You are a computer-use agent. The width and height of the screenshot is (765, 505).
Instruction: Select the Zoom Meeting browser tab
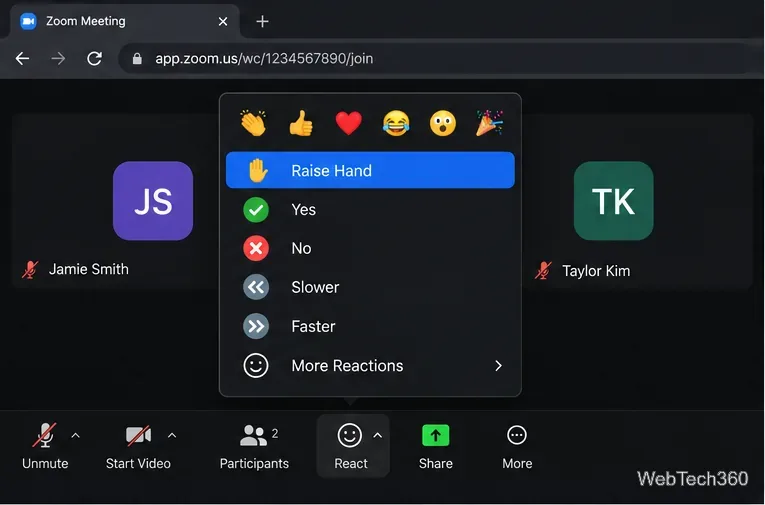point(123,21)
